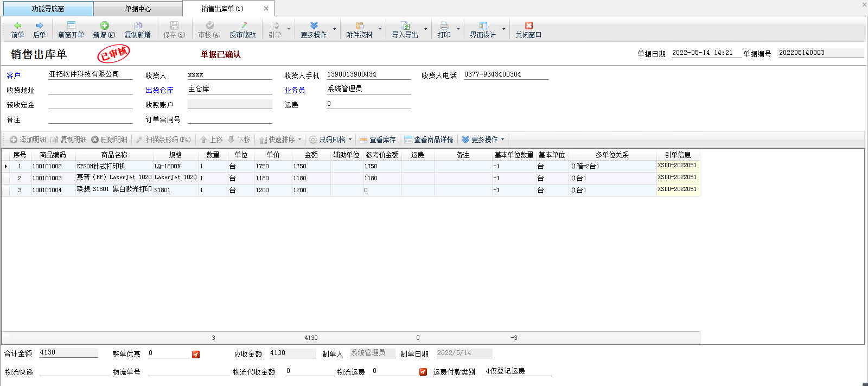868x386 pixels.
Task: Click the green 新增 add icon
Action: pyautogui.click(x=104, y=26)
